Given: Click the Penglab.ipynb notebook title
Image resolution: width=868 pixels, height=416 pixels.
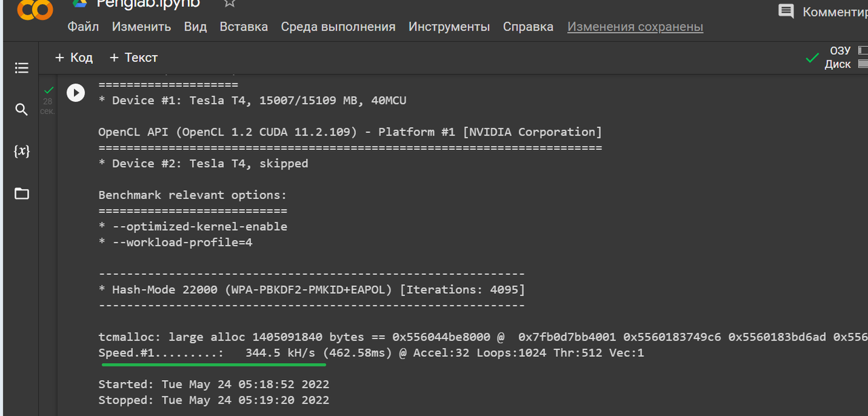Looking at the screenshot, I should (149, 3).
